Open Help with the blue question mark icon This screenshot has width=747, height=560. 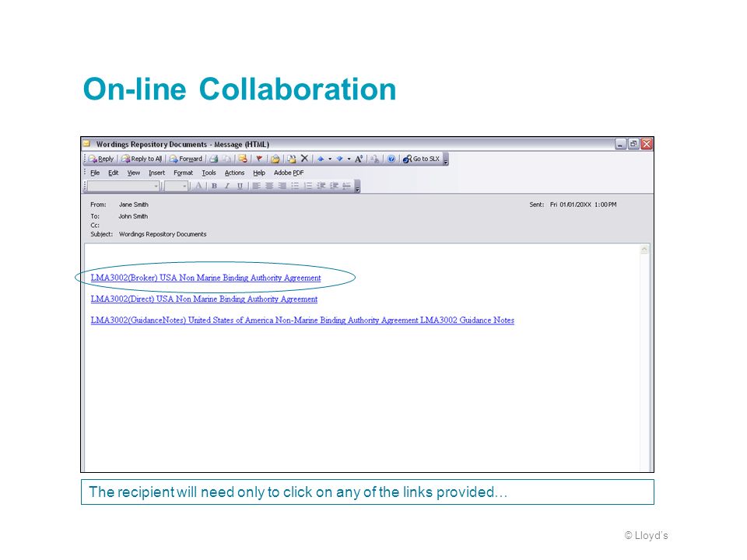point(391,159)
